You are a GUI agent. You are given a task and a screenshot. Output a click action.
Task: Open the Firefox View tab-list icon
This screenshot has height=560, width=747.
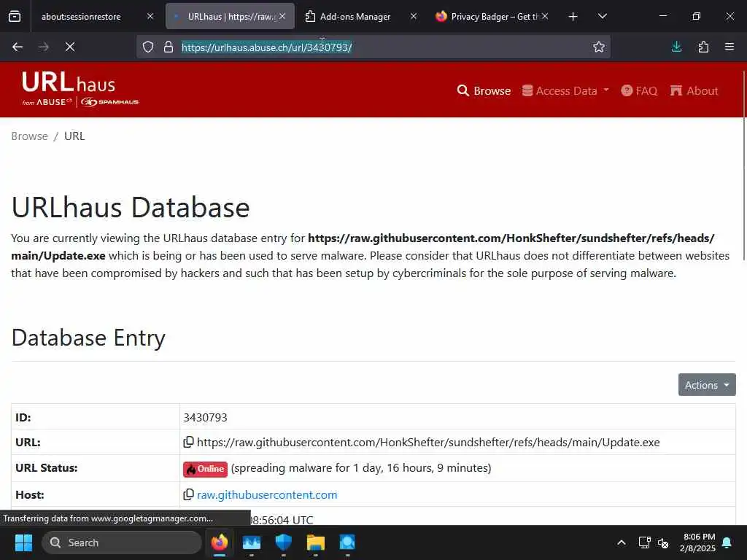click(15, 16)
